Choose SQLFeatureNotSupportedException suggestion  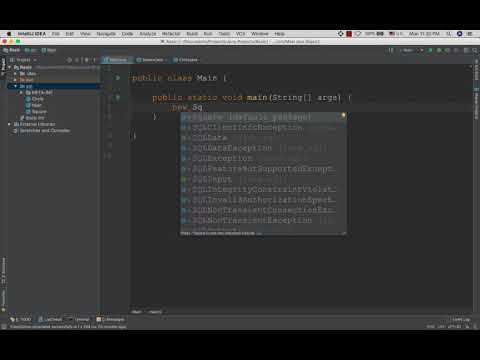[263, 169]
